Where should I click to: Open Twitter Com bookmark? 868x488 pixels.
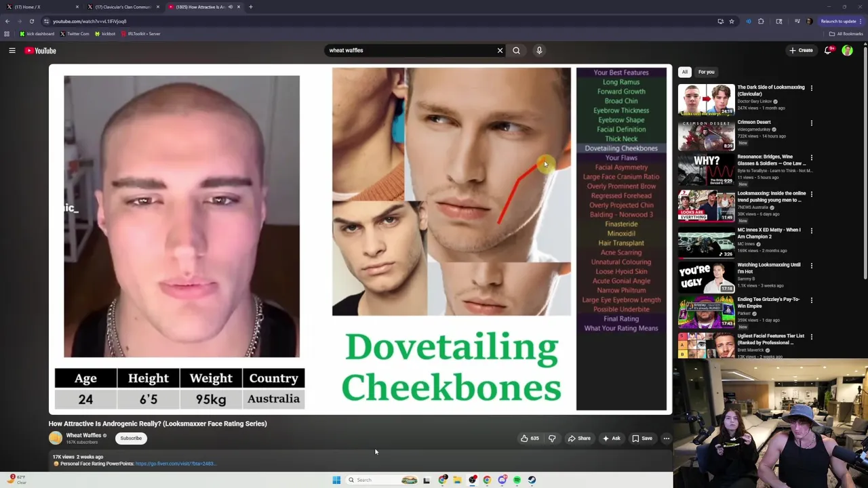[75, 34]
